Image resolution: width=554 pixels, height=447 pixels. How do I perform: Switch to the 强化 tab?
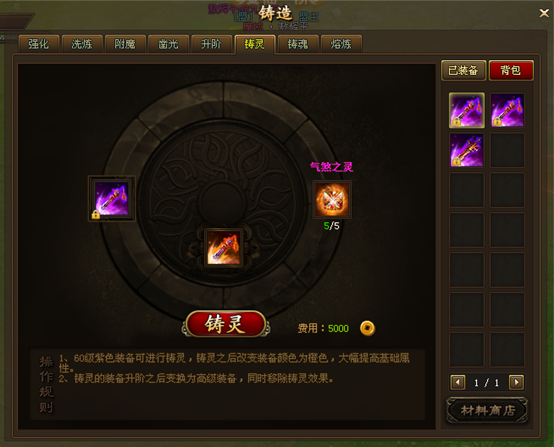[39, 44]
